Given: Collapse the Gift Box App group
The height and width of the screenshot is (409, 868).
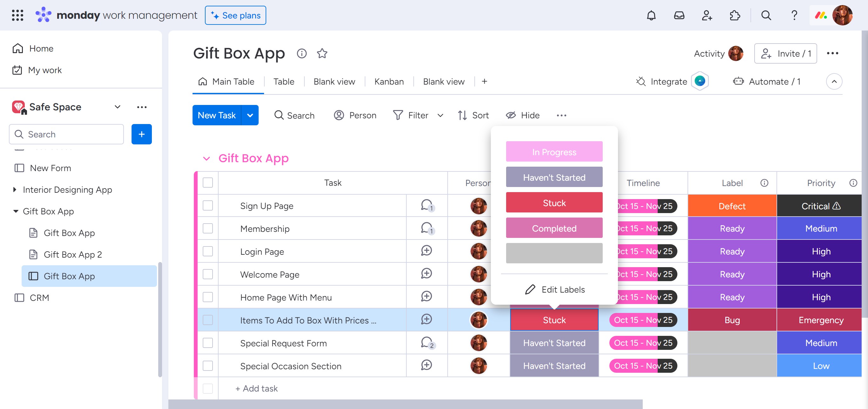Looking at the screenshot, I should 207,158.
